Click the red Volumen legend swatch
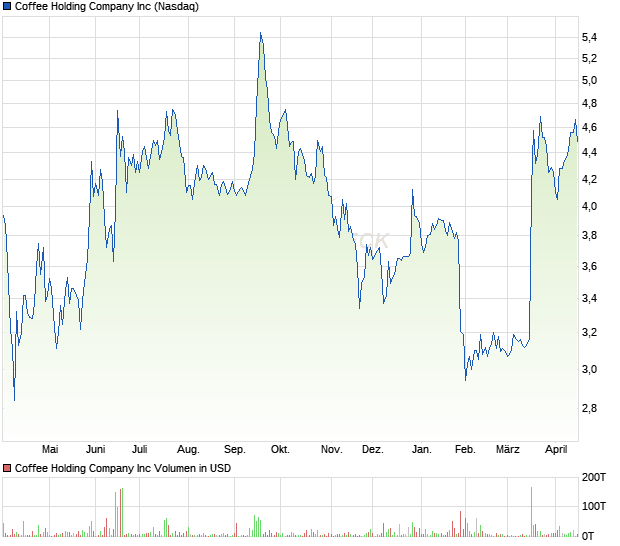The height and width of the screenshot is (546, 620). 7,469
